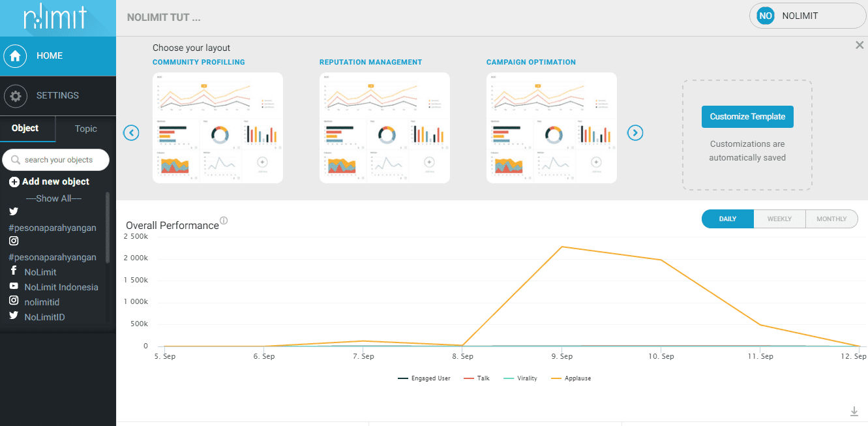868x426 pixels.
Task: Show next layouts with the right arrow
Action: click(635, 133)
